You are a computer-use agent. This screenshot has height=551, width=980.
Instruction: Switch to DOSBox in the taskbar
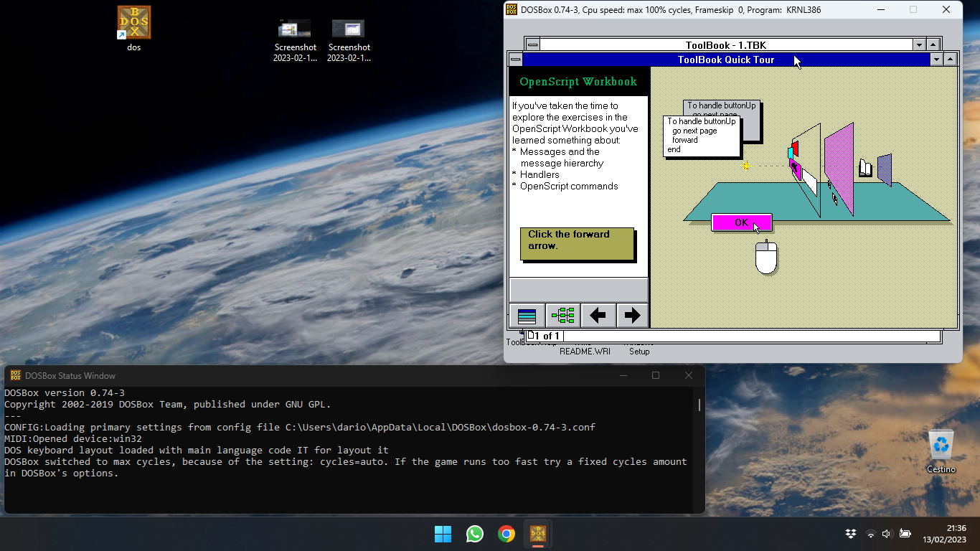538,534
